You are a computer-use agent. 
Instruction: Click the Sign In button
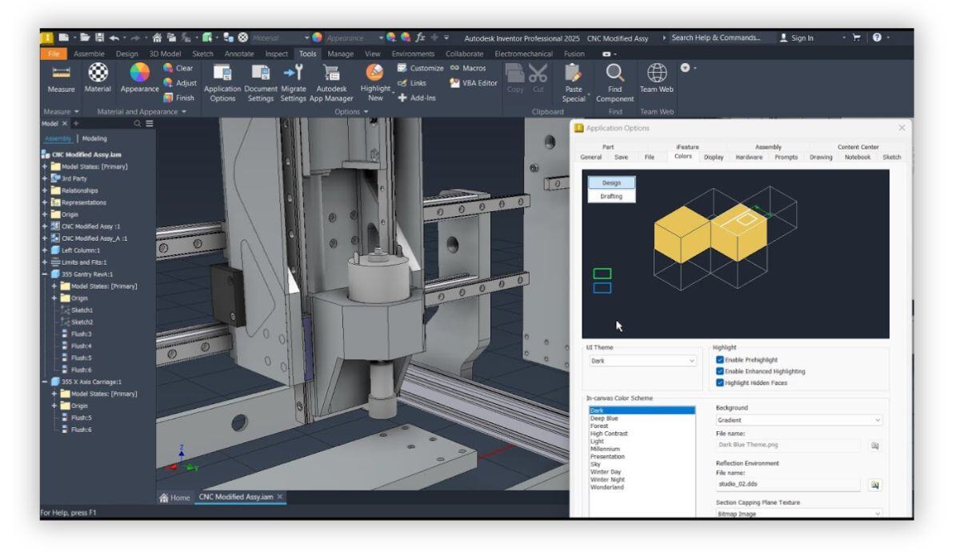pos(795,38)
